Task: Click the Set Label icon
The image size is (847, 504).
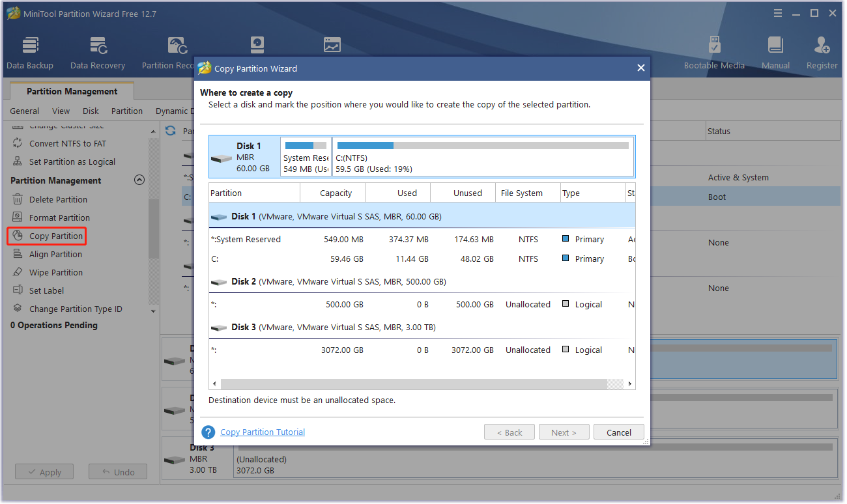Action: coord(18,290)
